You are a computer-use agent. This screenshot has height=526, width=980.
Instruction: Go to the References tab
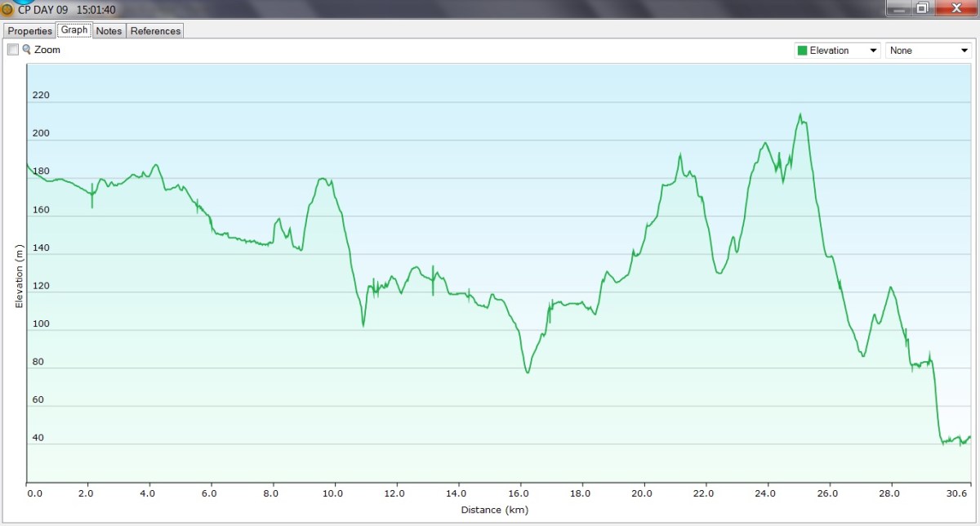(x=155, y=31)
